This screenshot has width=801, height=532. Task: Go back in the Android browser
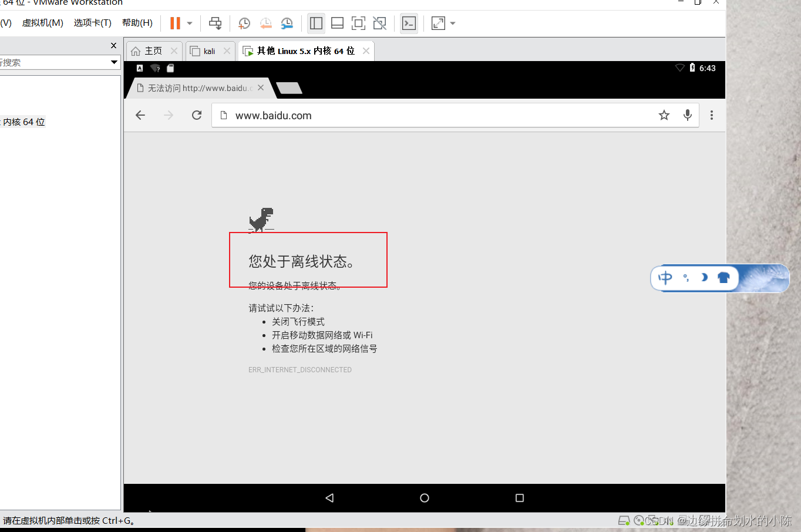click(140, 115)
